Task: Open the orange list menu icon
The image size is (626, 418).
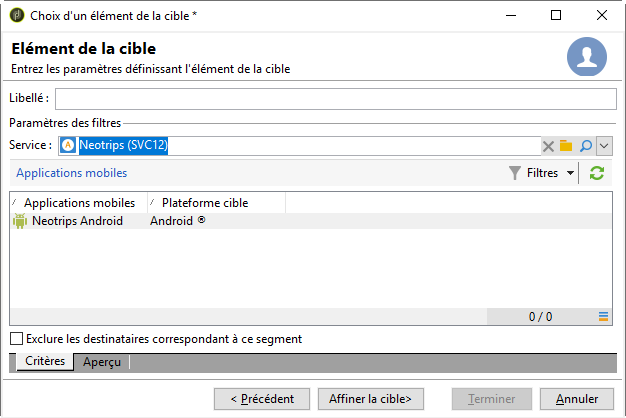Action: (603, 317)
